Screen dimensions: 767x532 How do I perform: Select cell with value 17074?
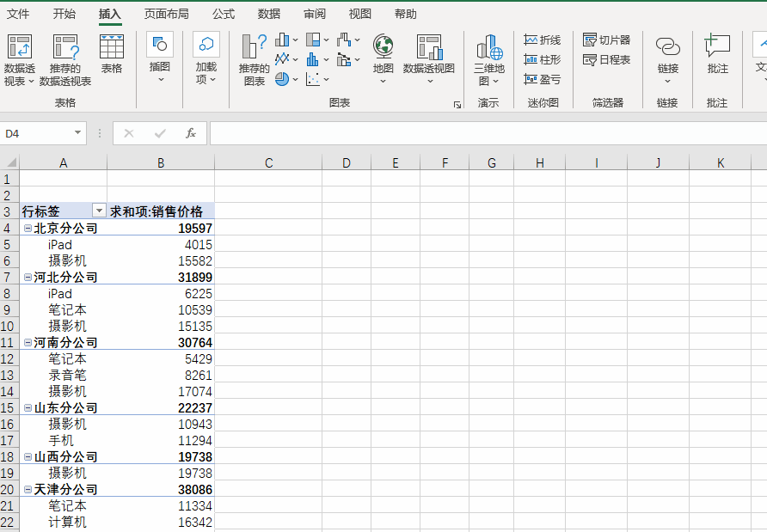pos(161,391)
